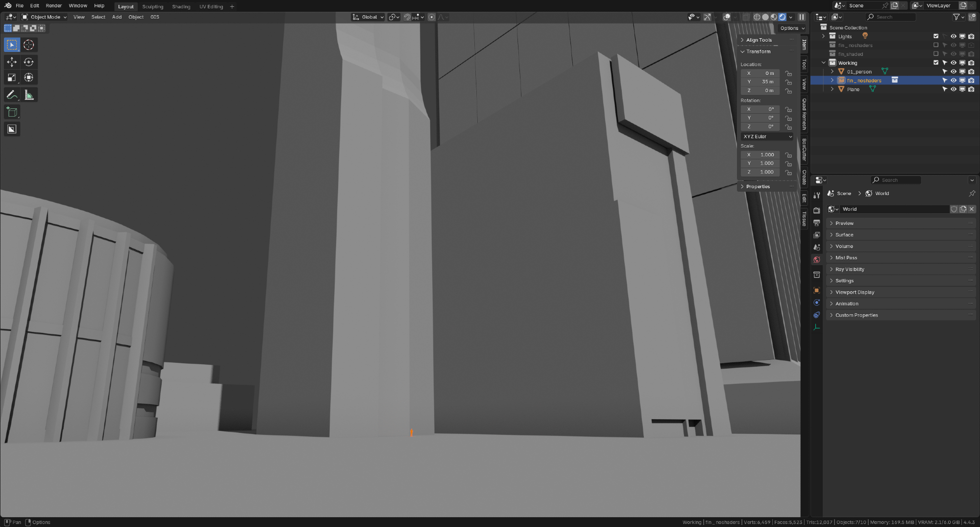Image resolution: width=980 pixels, height=527 pixels.
Task: Expand the Surface panel in World properties
Action: [x=844, y=235]
